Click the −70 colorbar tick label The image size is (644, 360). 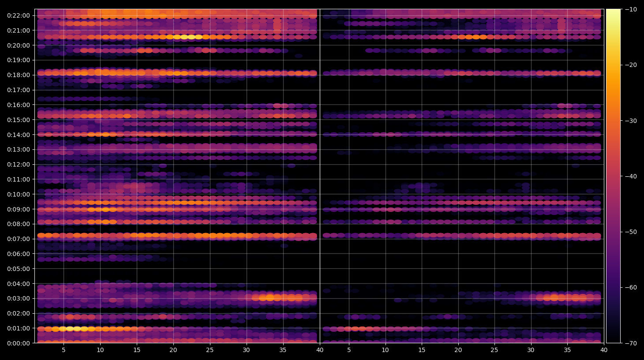click(x=631, y=343)
